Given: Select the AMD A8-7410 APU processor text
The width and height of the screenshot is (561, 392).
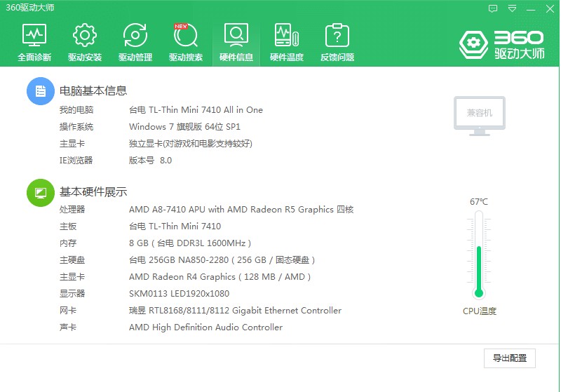Looking at the screenshot, I should pos(241,209).
